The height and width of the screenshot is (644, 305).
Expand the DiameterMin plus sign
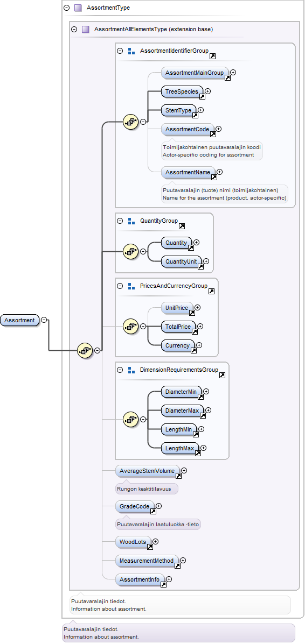206,392
